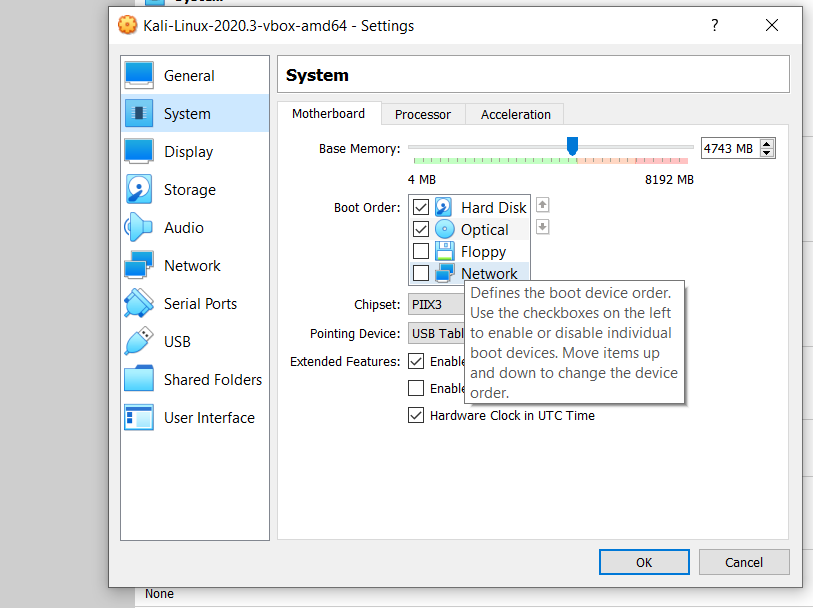Open the Chipset PIIX3 dropdown

436,304
